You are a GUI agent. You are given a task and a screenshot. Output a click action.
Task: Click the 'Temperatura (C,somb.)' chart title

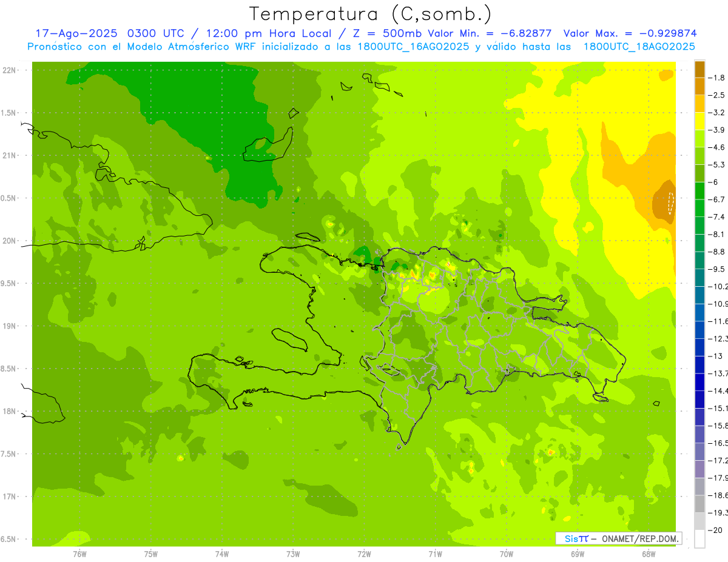click(370, 13)
